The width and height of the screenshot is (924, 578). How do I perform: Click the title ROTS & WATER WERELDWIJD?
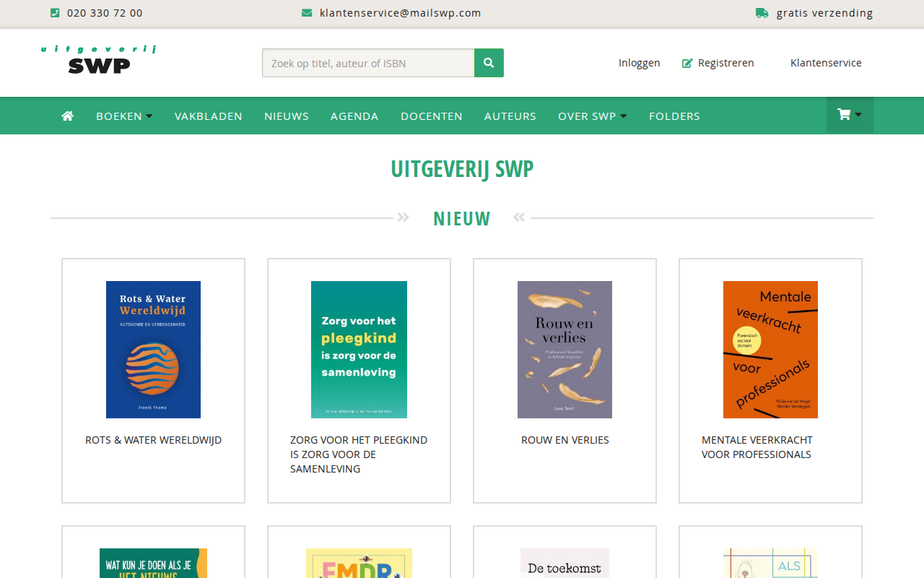point(153,440)
